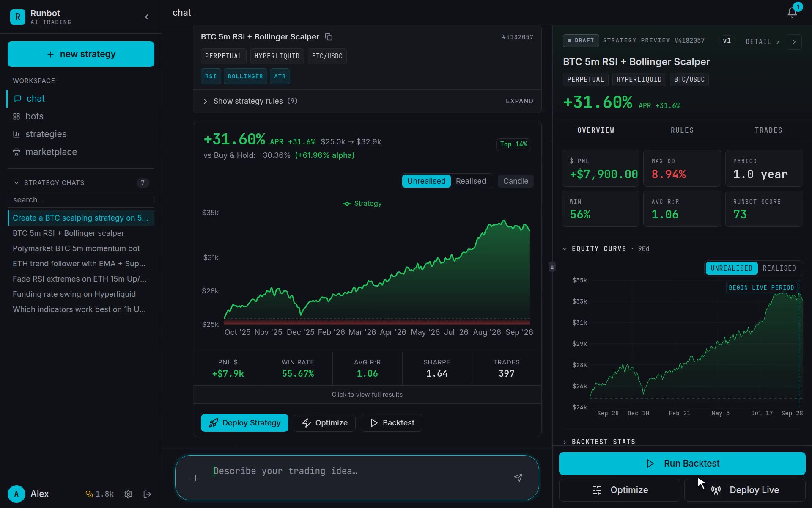Collapse the sidebar using the chevron arrow
This screenshot has height=508, width=812.
coord(147,17)
